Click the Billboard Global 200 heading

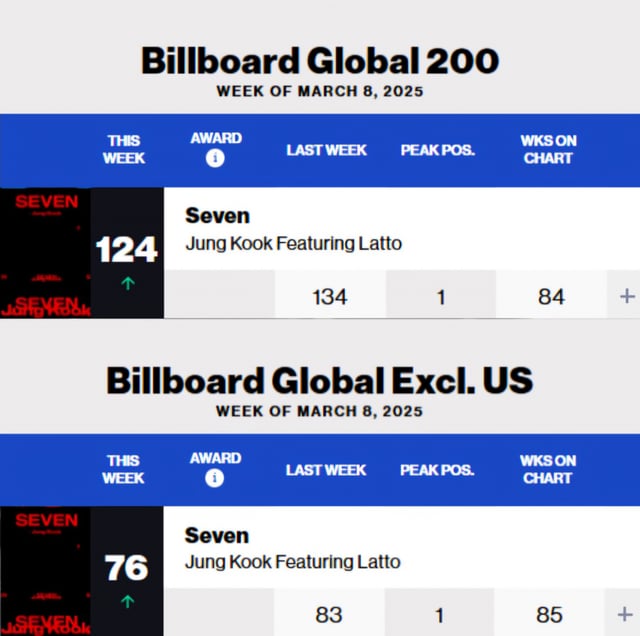pos(320,61)
